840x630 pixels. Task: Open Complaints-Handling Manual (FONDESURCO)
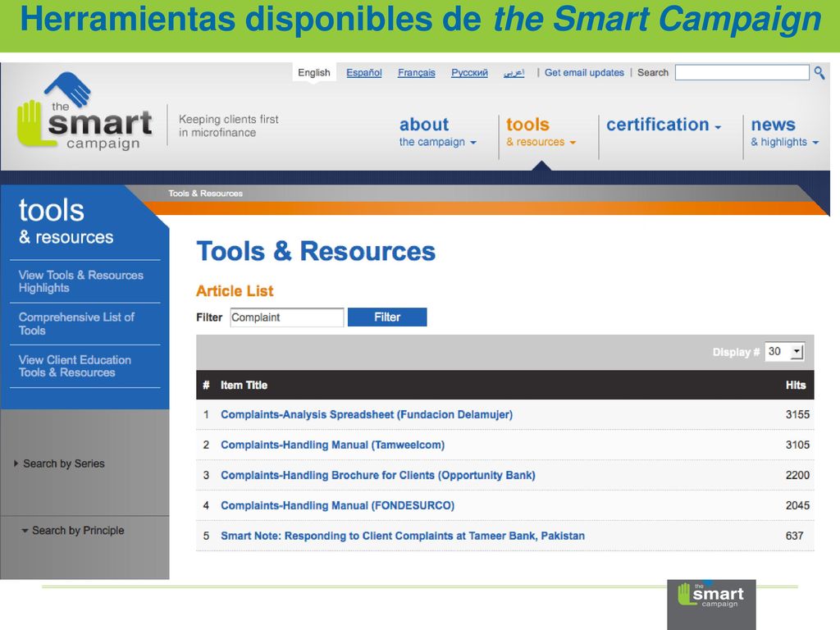pos(337,505)
